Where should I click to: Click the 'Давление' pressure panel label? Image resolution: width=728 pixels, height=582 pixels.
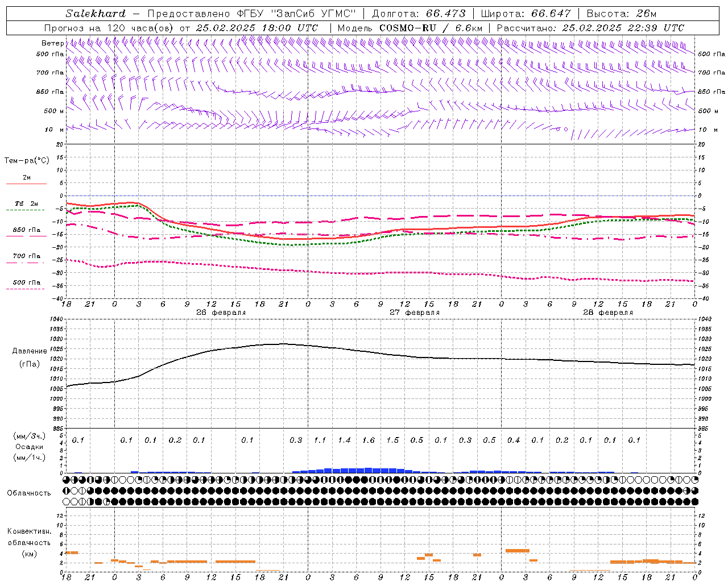(30, 351)
